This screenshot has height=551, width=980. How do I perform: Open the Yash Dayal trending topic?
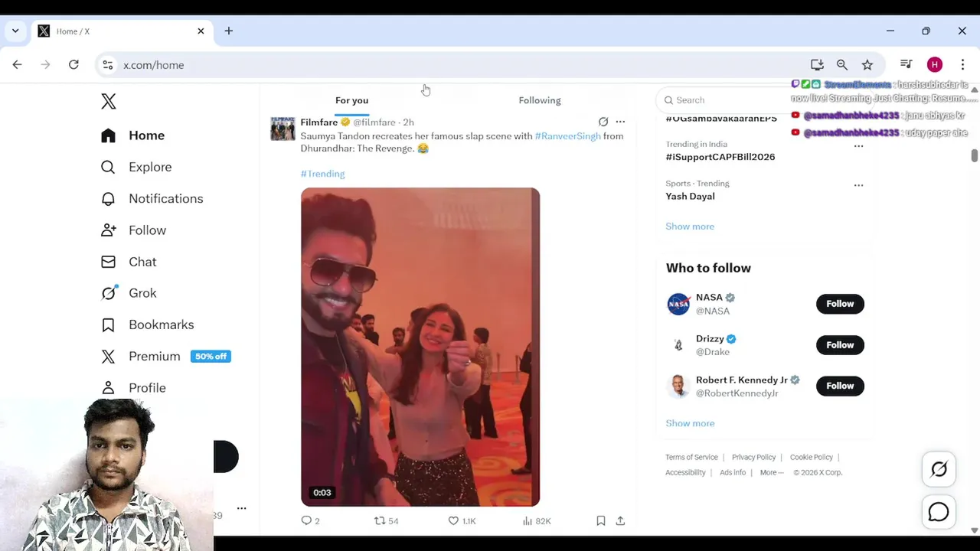point(690,197)
